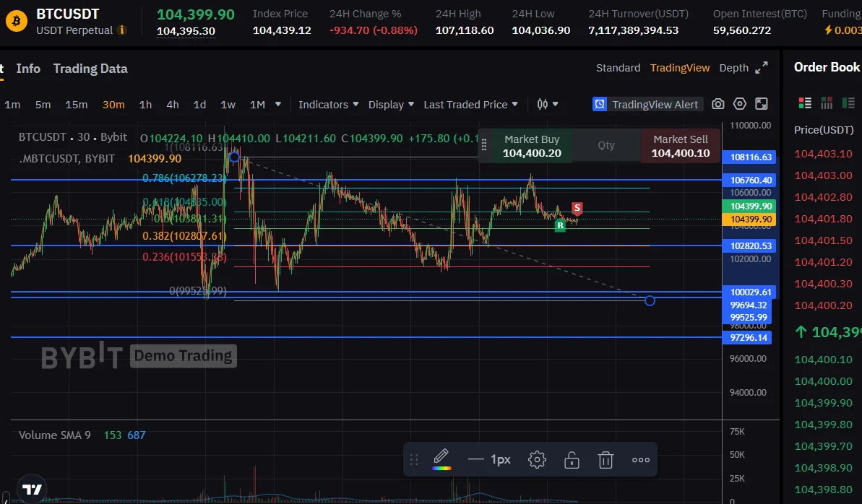
Task: Switch to the Info tab
Action: tap(28, 69)
